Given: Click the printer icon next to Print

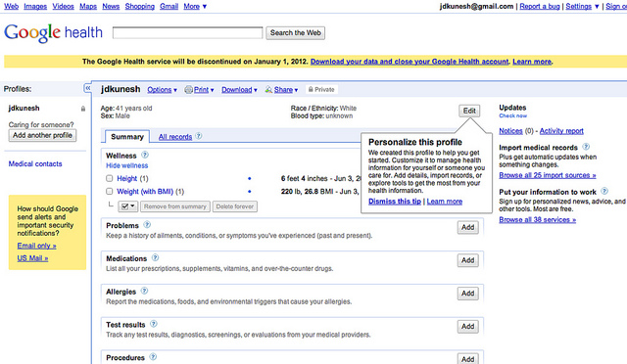Looking at the screenshot, I should tap(188, 89).
